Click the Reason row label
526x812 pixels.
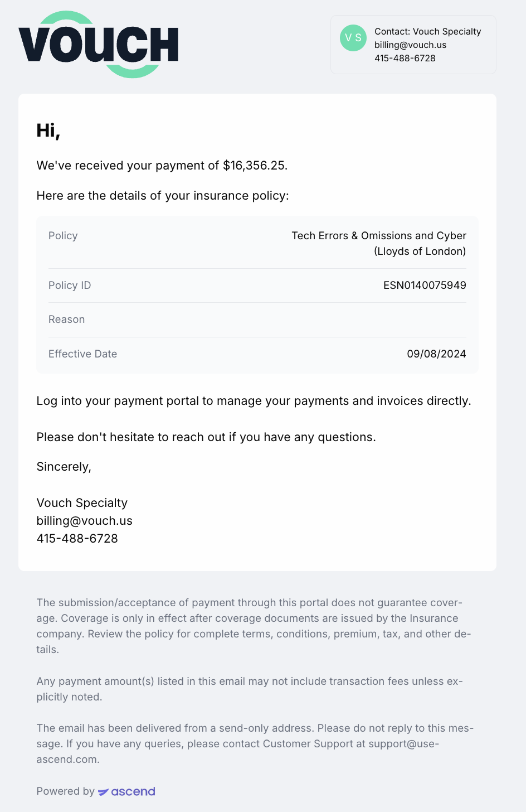coord(67,320)
